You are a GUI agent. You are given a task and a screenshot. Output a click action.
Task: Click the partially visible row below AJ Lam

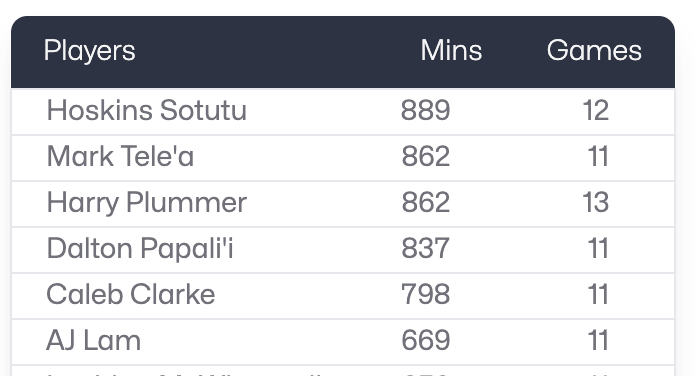pyautogui.click(x=343, y=371)
